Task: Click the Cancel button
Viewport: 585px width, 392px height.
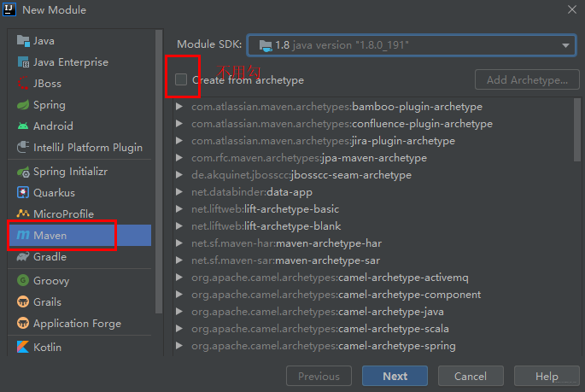Action: click(471, 376)
